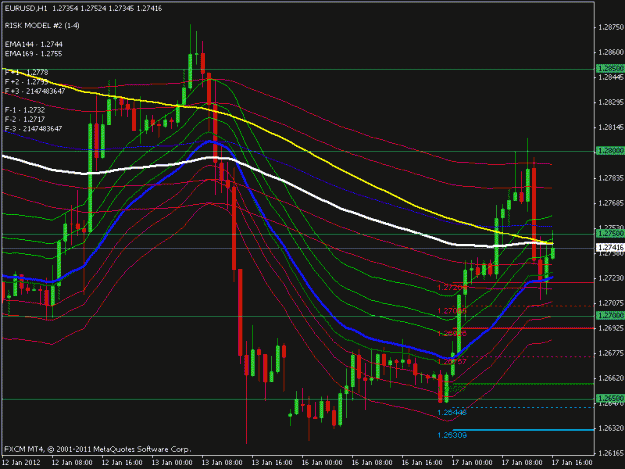Click the 12 Jan 08:00 time label
Screen dimensions: 625x469
click(x=72, y=463)
